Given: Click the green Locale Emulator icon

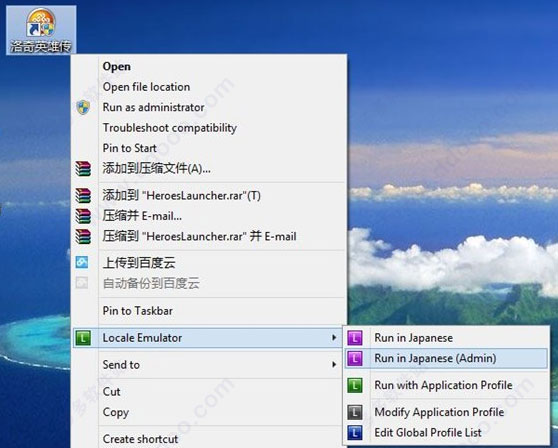Looking at the screenshot, I should pos(83,338).
